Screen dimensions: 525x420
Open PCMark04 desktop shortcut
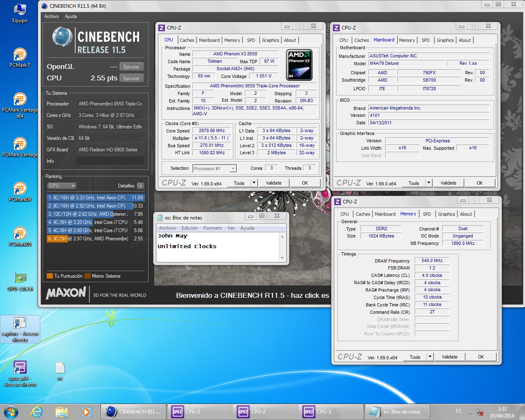pos(20,192)
